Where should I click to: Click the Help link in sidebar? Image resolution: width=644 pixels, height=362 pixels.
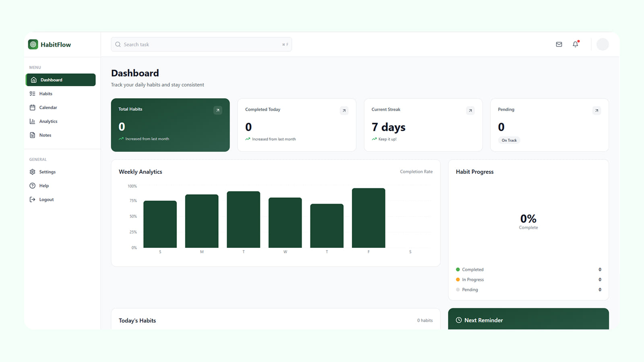point(44,186)
